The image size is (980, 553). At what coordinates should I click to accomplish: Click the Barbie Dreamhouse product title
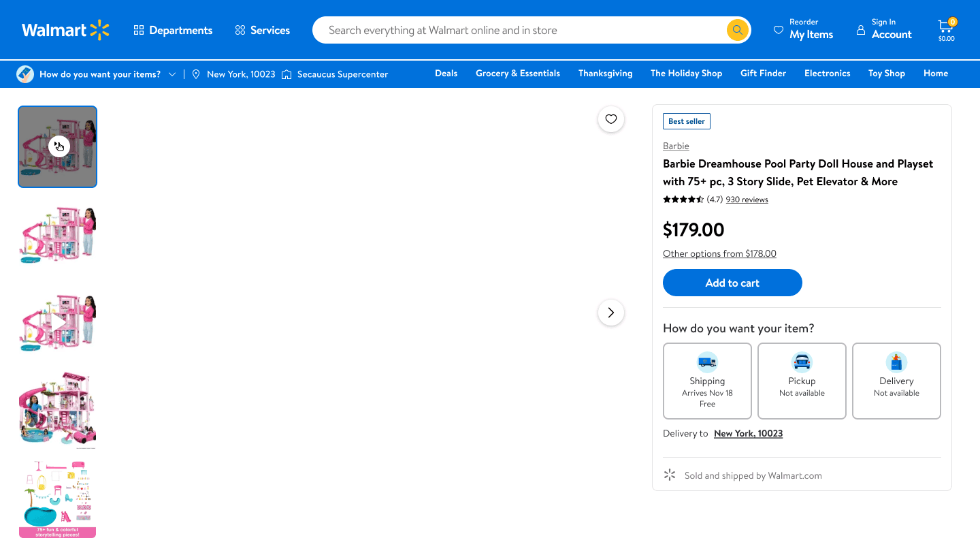798,172
